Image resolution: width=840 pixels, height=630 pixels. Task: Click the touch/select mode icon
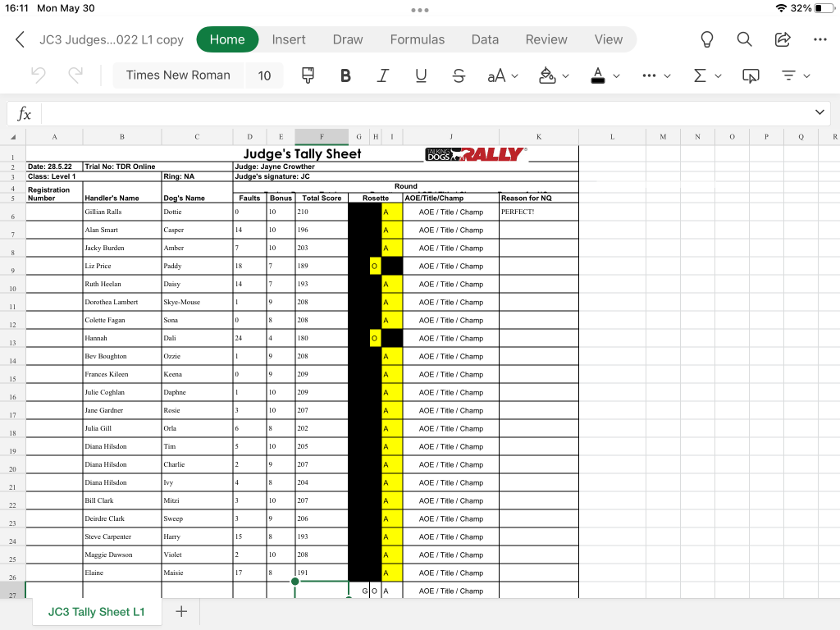751,75
